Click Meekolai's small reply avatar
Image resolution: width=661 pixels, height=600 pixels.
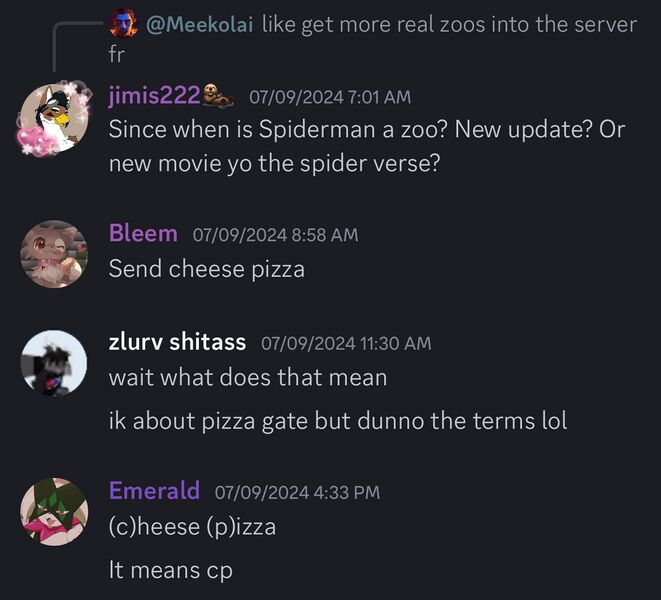coord(123,23)
